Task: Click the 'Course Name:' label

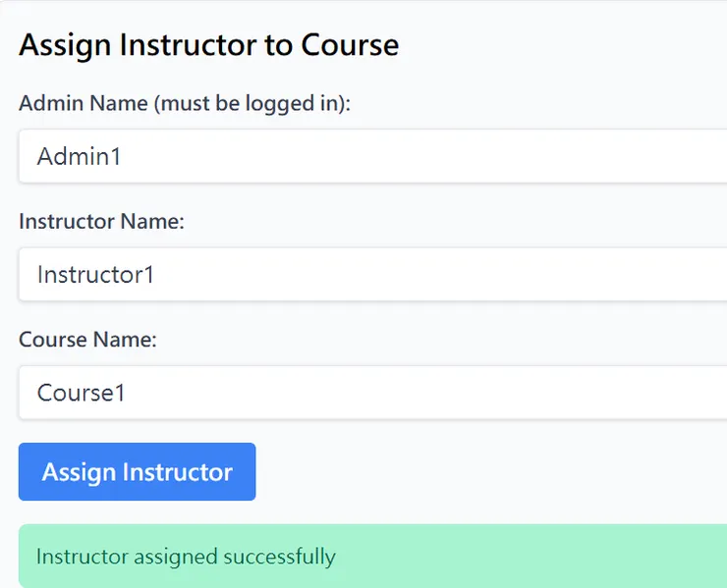Action: [87, 340]
